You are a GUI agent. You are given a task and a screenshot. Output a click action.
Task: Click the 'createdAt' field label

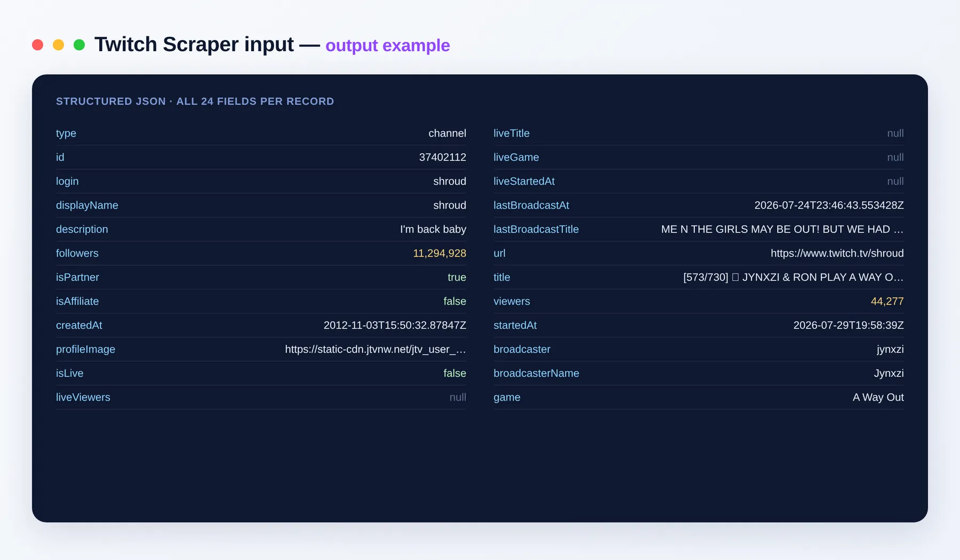[79, 325]
